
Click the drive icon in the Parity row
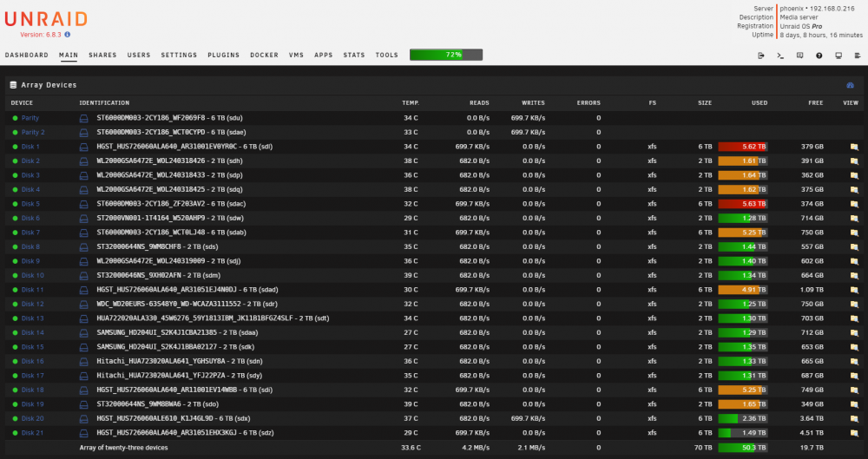tap(83, 118)
